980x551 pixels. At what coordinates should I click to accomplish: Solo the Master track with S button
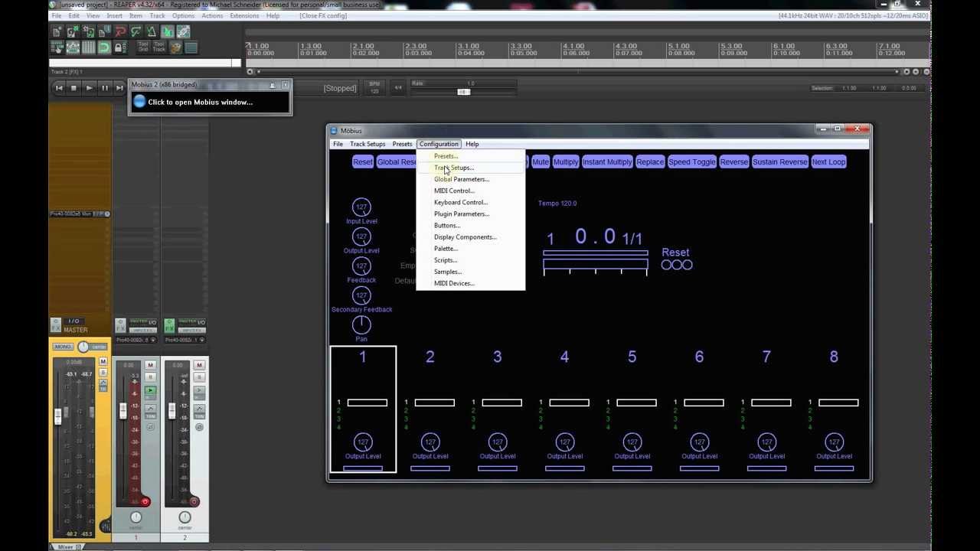(103, 372)
